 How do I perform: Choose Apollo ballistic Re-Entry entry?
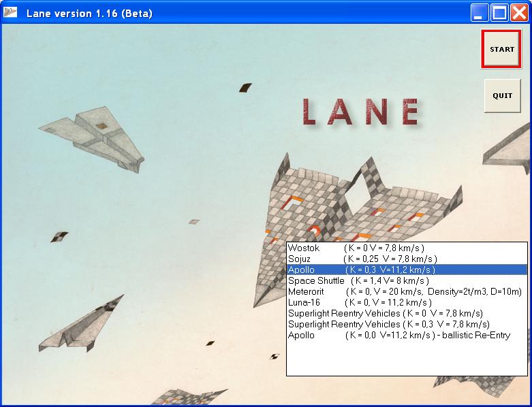398,336
